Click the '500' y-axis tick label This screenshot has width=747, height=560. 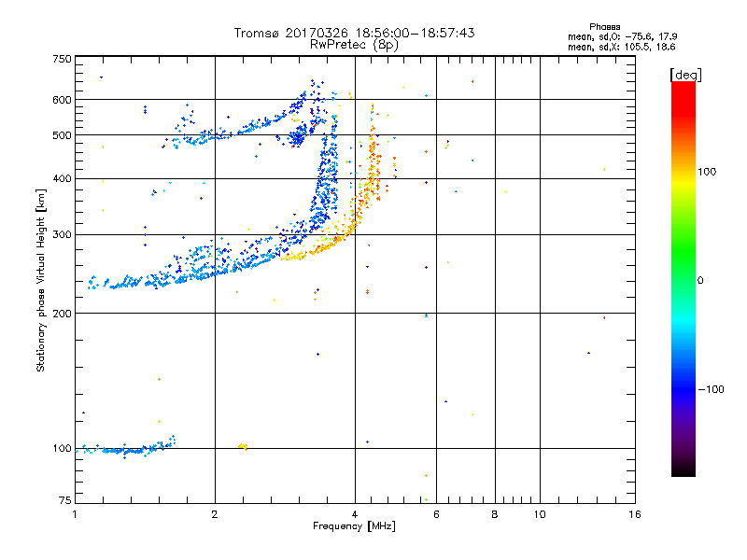(x=62, y=135)
